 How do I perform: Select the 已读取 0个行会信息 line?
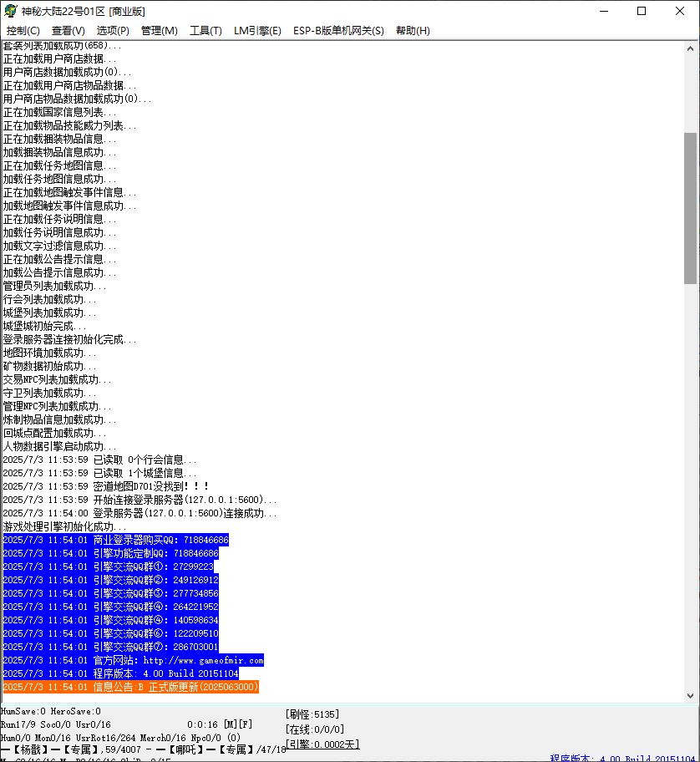(99, 460)
